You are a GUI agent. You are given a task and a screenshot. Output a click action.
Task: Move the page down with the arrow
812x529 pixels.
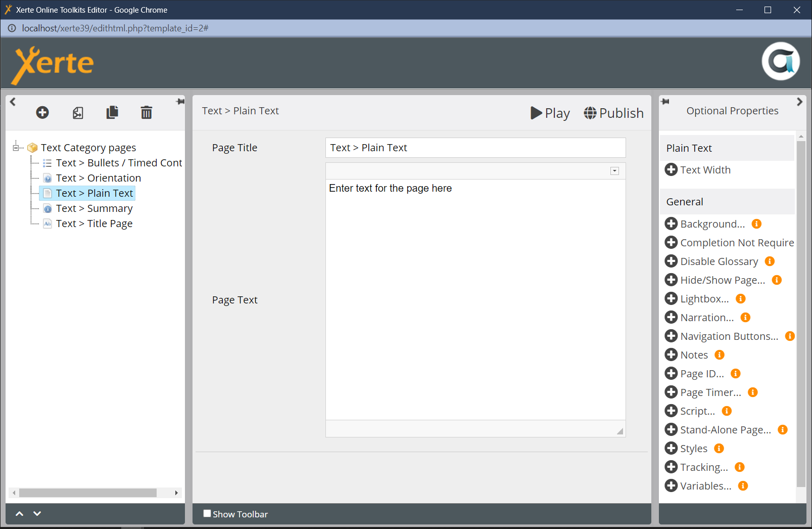pyautogui.click(x=37, y=514)
